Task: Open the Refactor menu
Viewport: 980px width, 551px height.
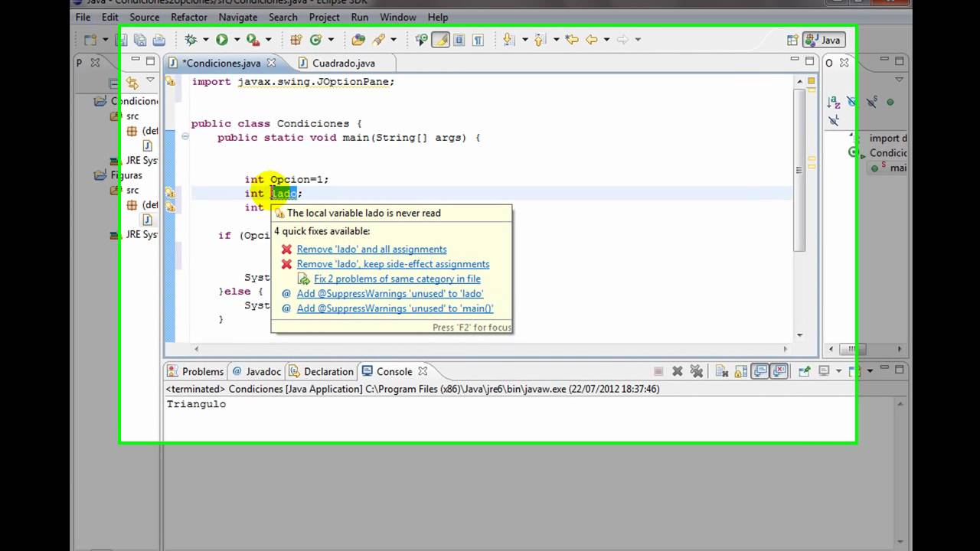Action: pyautogui.click(x=189, y=17)
